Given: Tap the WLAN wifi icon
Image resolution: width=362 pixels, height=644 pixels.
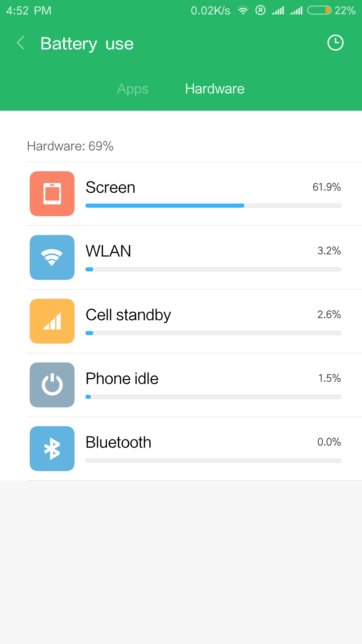Looking at the screenshot, I should click(52, 257).
